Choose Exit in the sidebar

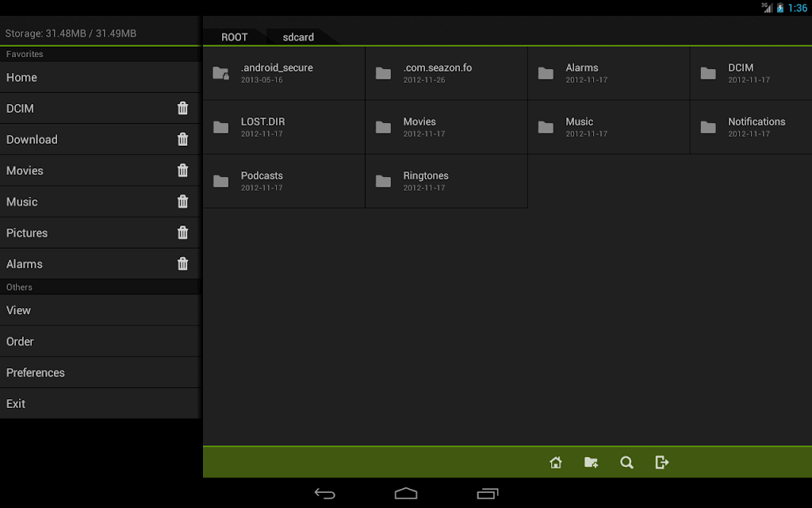[x=100, y=403]
